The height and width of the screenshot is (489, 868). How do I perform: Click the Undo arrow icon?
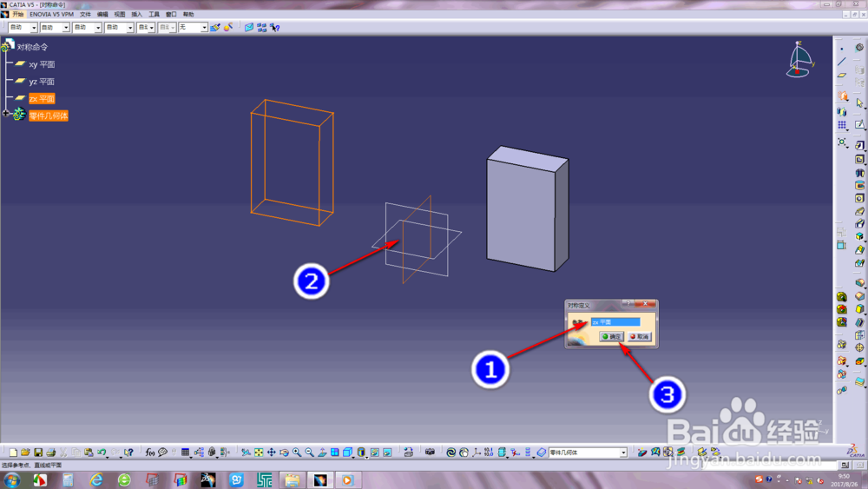(x=102, y=453)
